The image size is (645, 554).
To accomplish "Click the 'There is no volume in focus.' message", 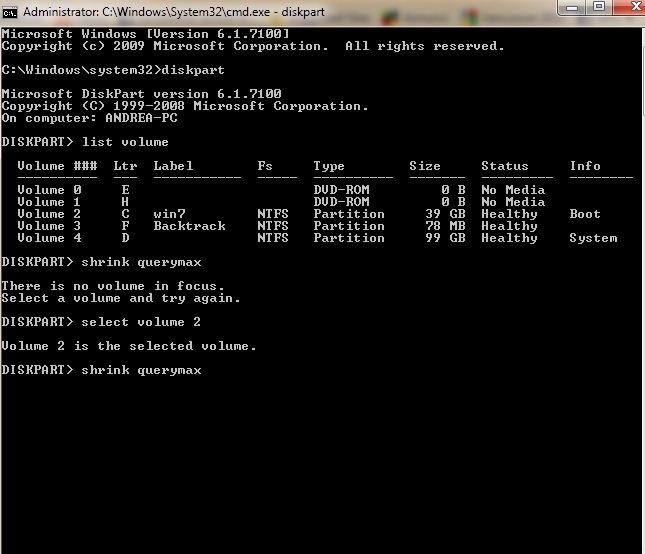I will coord(113,286).
